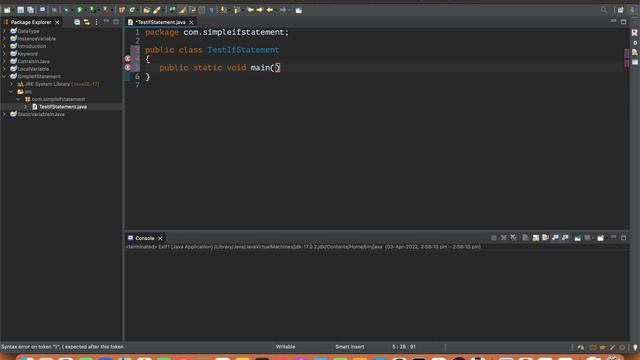Click the cursor position 5 : 28 : 91 status

[x=404, y=347]
